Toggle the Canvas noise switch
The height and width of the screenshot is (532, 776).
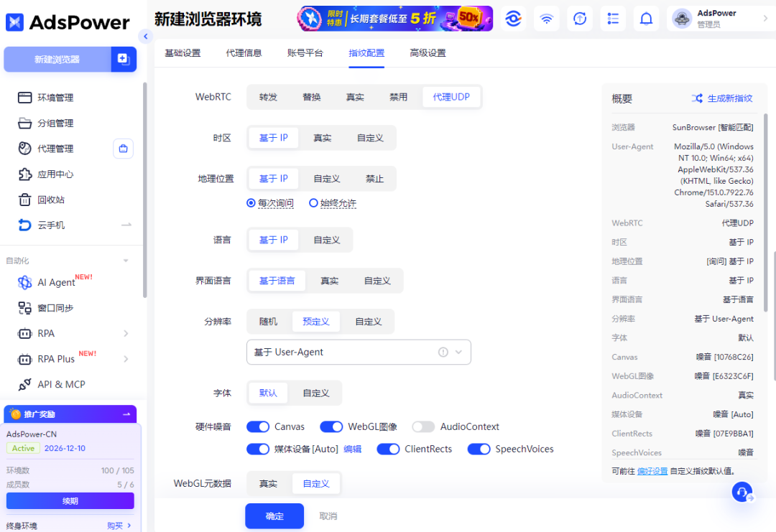pyautogui.click(x=258, y=426)
